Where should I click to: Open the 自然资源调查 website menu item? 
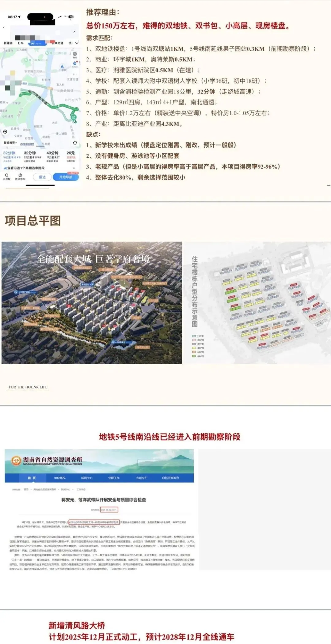170,478
